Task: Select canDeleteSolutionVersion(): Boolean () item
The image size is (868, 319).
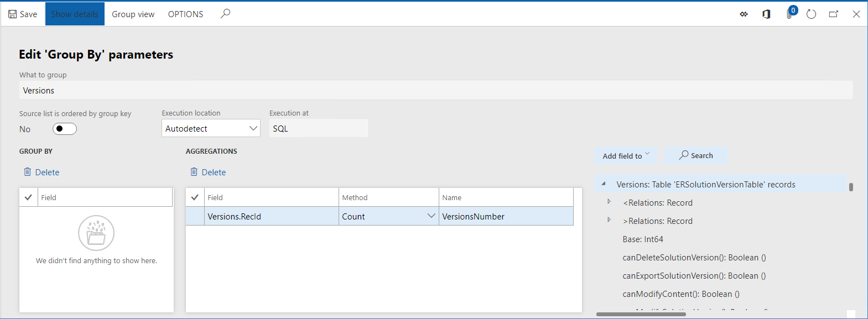Action: pos(694,258)
